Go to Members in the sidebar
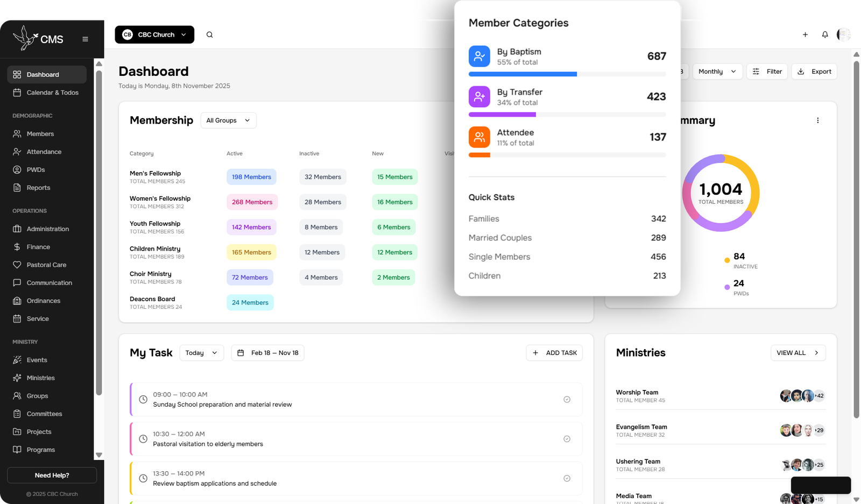This screenshot has width=861, height=504. (47, 134)
